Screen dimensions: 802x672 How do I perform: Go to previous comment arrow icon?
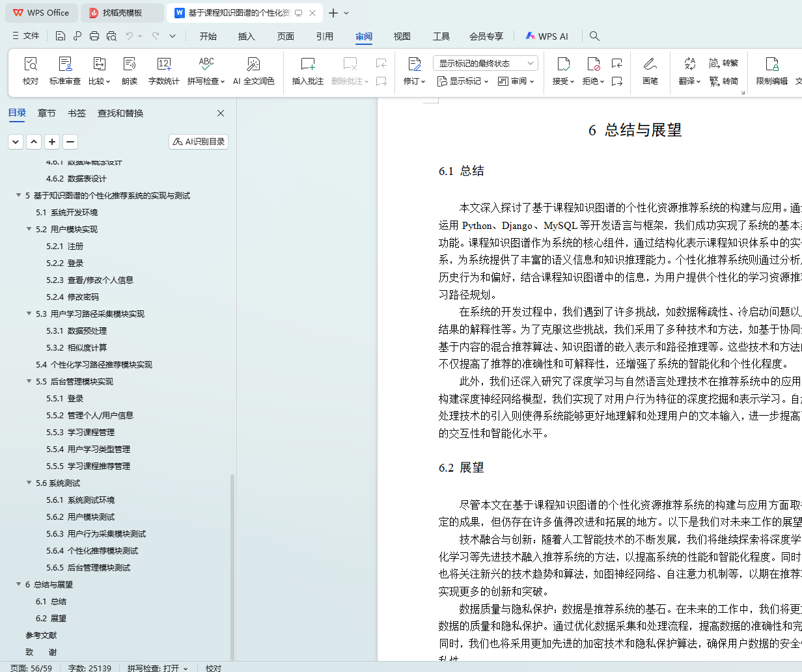381,63
